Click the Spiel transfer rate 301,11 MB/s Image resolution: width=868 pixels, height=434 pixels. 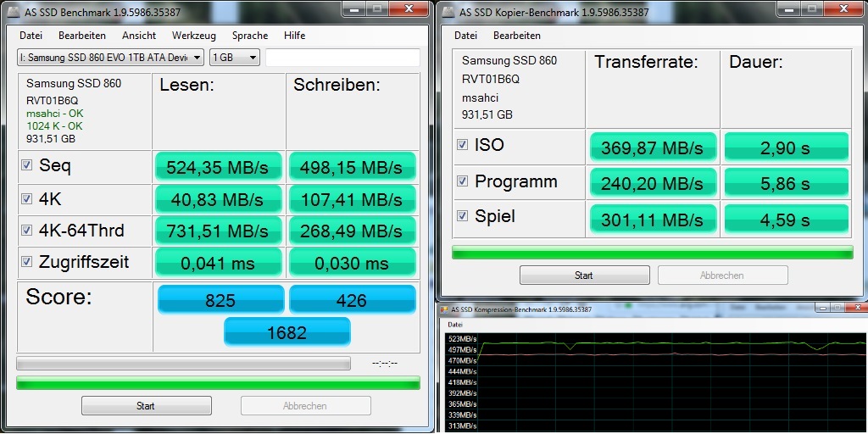point(654,219)
